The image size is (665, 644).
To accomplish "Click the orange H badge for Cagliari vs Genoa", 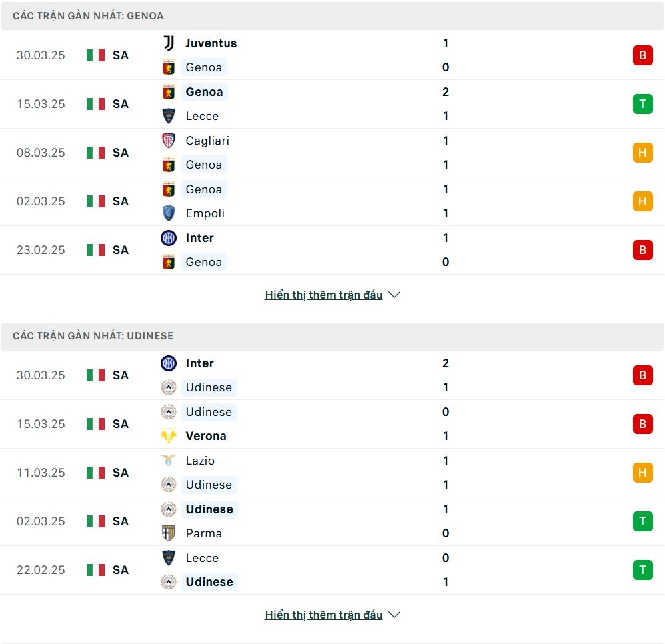I will point(642,153).
